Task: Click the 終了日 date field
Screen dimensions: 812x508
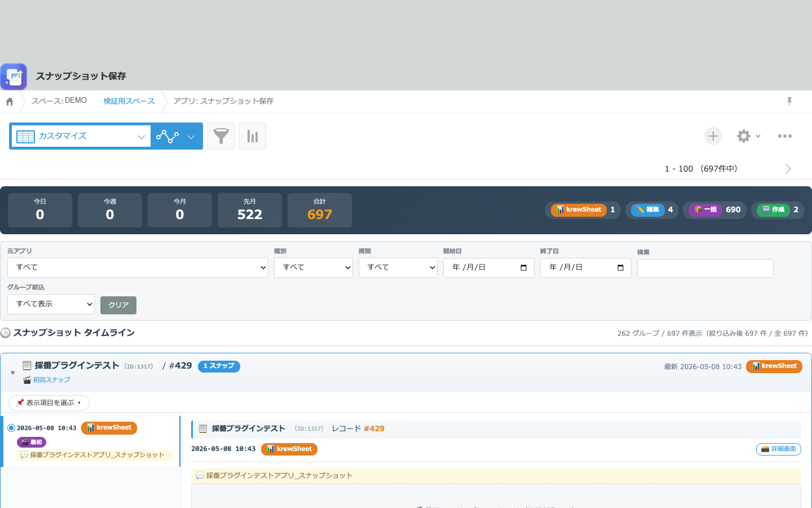Action: coord(586,268)
